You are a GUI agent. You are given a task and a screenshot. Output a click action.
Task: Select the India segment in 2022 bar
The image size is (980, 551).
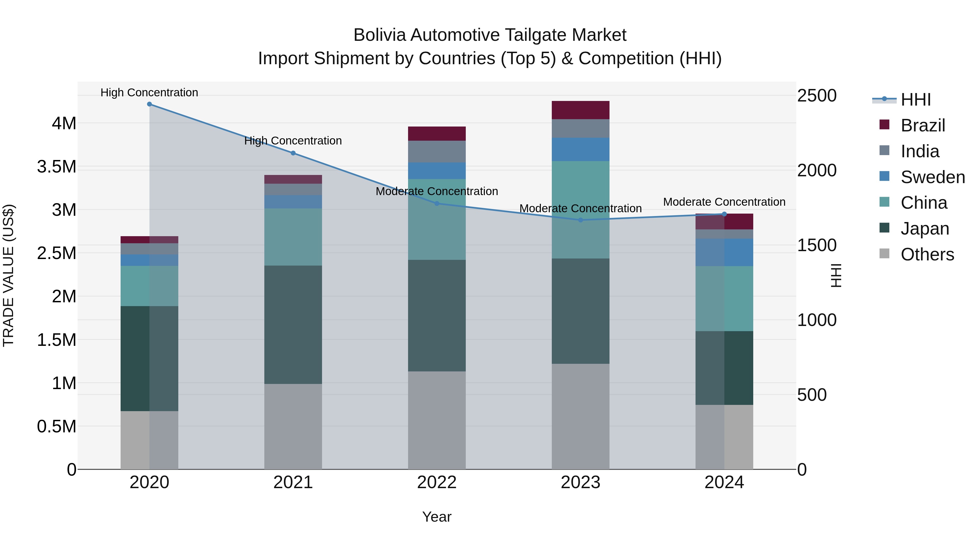[437, 152]
